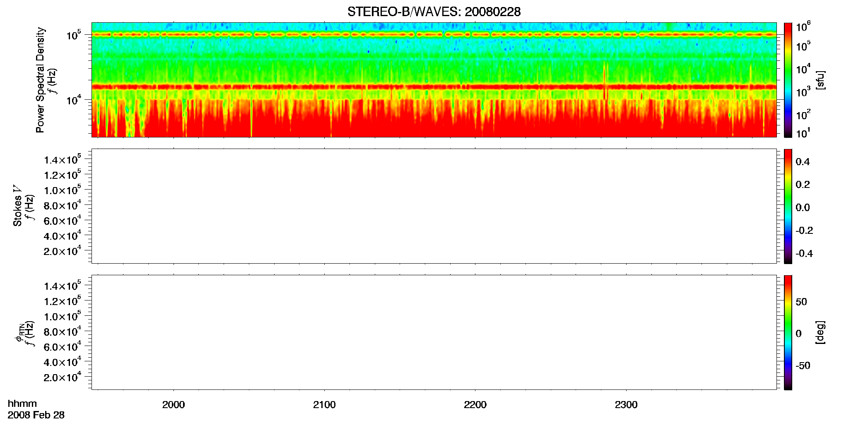The width and height of the screenshot is (868, 447).
Task: Click the Stokes V axis title
Action: (x=17, y=206)
